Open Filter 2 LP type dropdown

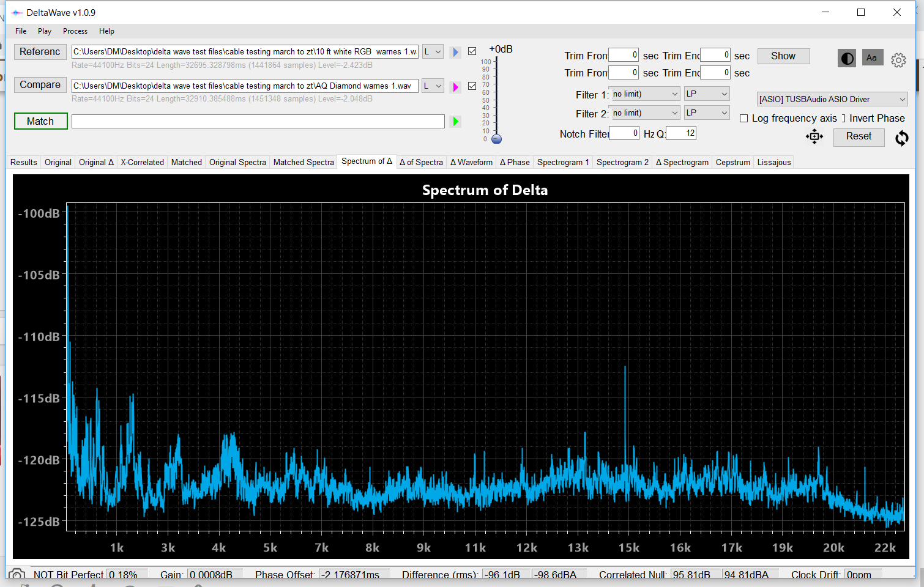pyautogui.click(x=707, y=113)
